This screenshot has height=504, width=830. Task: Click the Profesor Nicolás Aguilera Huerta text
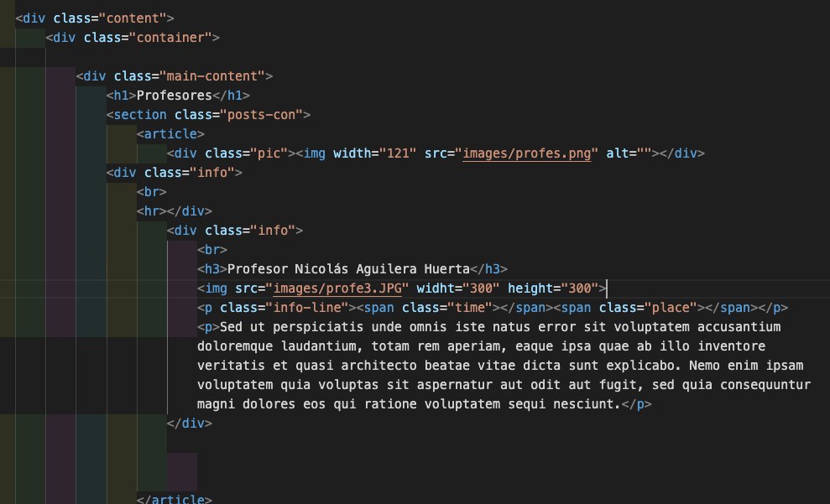348,269
